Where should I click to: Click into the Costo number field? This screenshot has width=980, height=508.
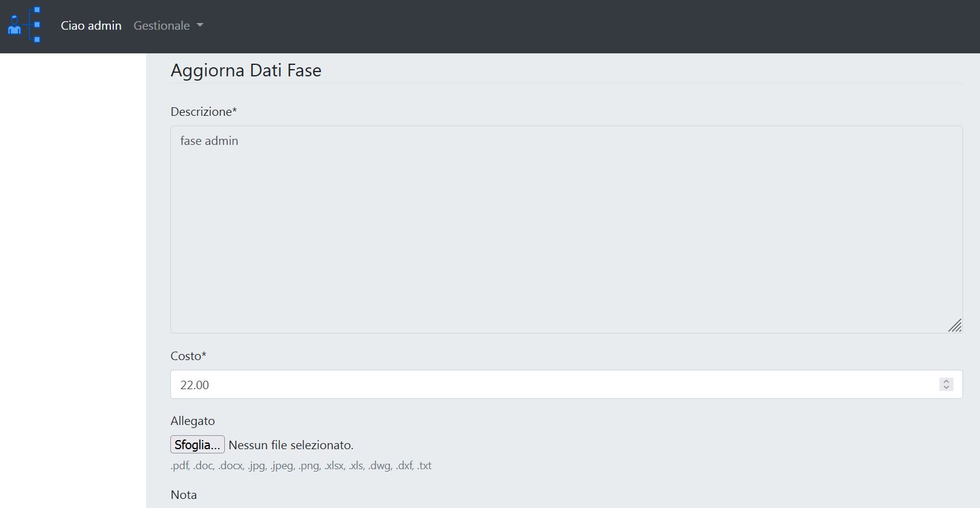(x=545, y=384)
